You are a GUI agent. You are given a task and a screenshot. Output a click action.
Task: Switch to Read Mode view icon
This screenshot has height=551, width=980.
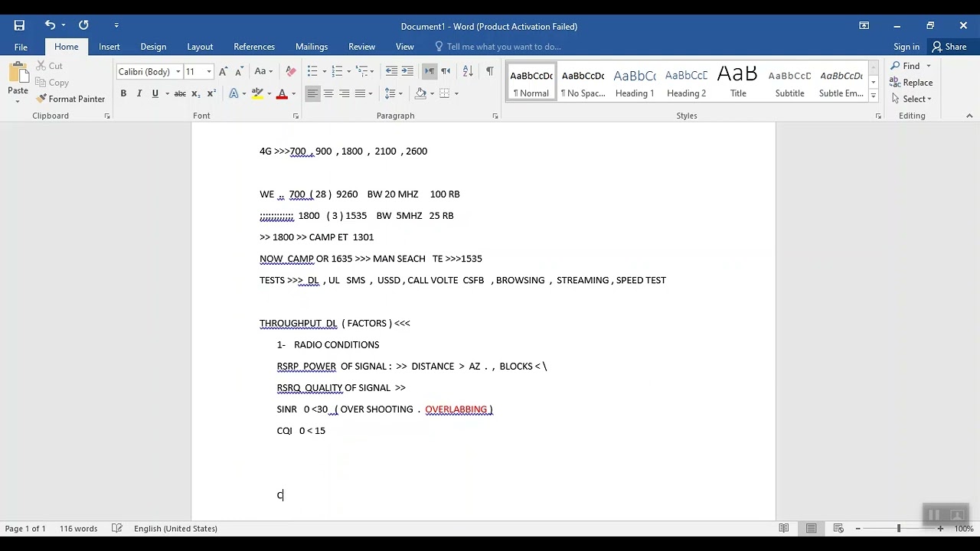pos(784,528)
